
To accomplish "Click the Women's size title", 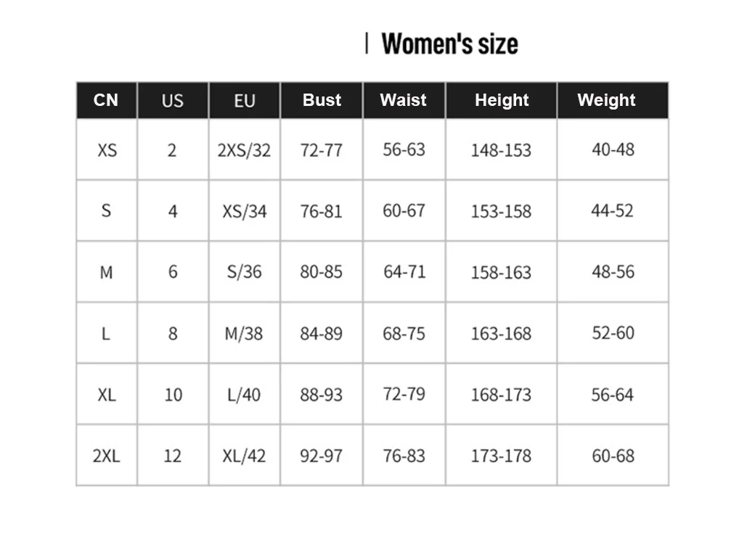I will pos(449,44).
